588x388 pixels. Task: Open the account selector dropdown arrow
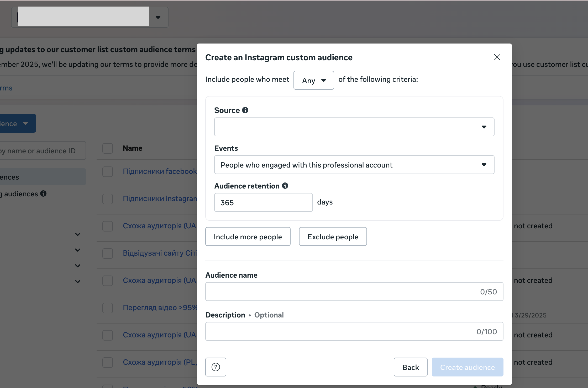[x=158, y=17]
